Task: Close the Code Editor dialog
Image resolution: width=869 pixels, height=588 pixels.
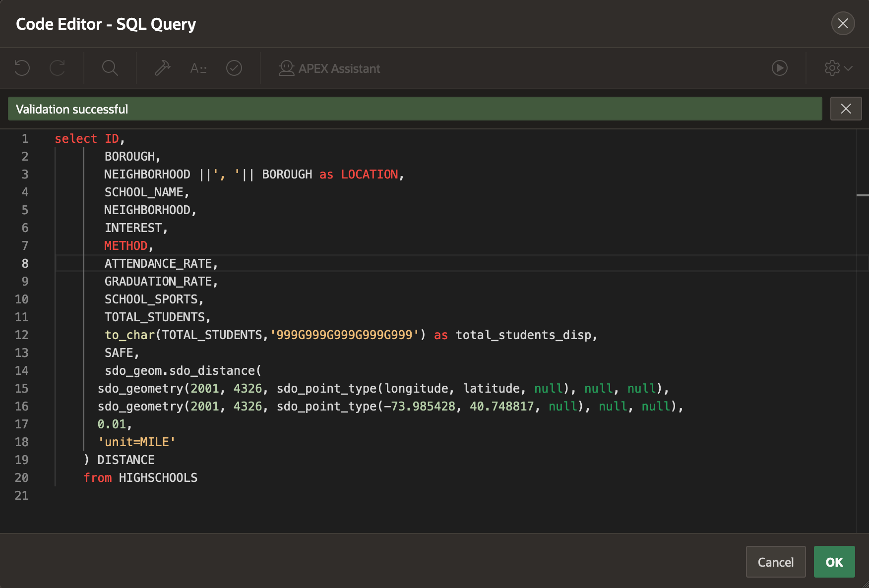Action: tap(843, 23)
